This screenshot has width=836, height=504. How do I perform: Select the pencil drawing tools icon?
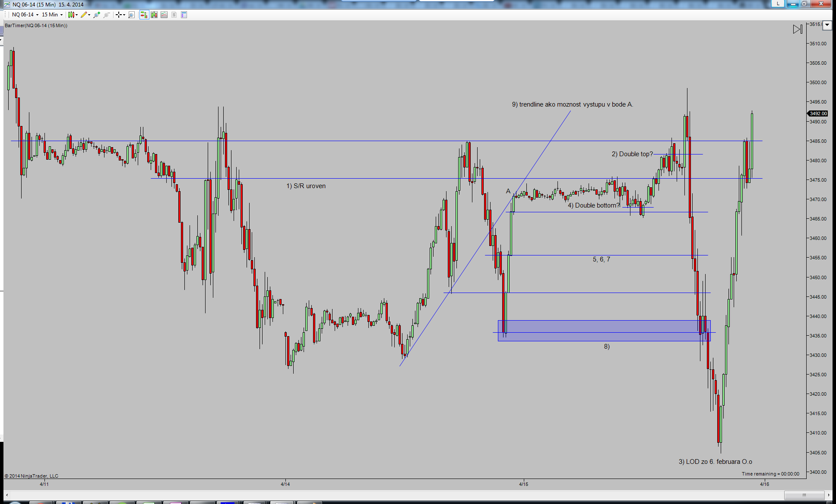tap(84, 15)
